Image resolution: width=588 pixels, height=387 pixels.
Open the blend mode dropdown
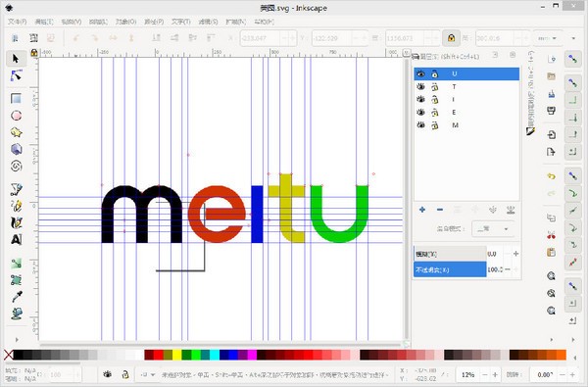point(492,228)
